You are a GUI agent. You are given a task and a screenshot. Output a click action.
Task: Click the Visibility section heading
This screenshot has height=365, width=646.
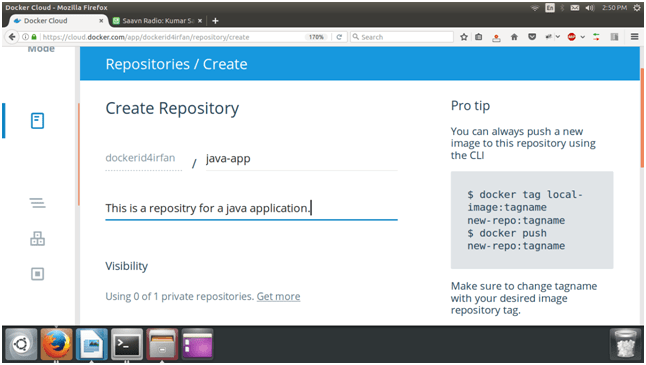click(x=126, y=267)
